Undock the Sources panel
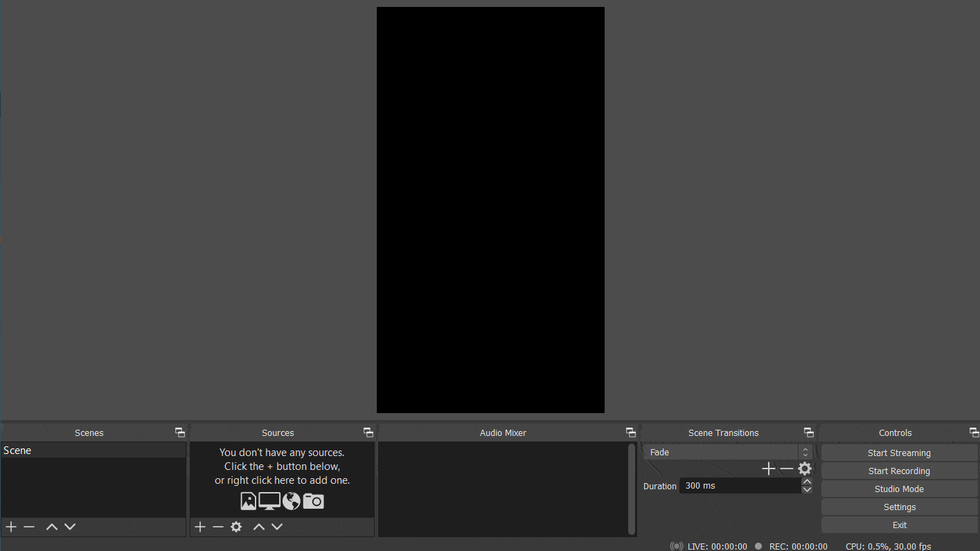980x551 pixels. click(x=368, y=432)
